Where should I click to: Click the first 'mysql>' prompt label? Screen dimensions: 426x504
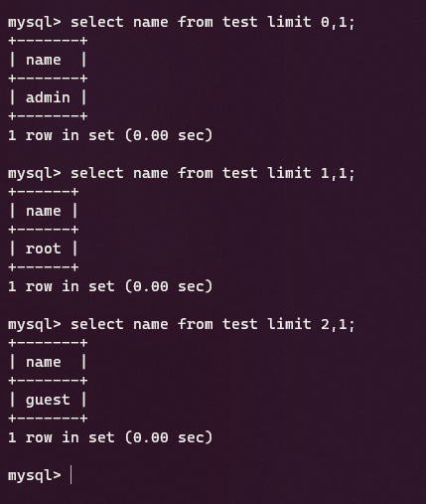pyautogui.click(x=35, y=23)
